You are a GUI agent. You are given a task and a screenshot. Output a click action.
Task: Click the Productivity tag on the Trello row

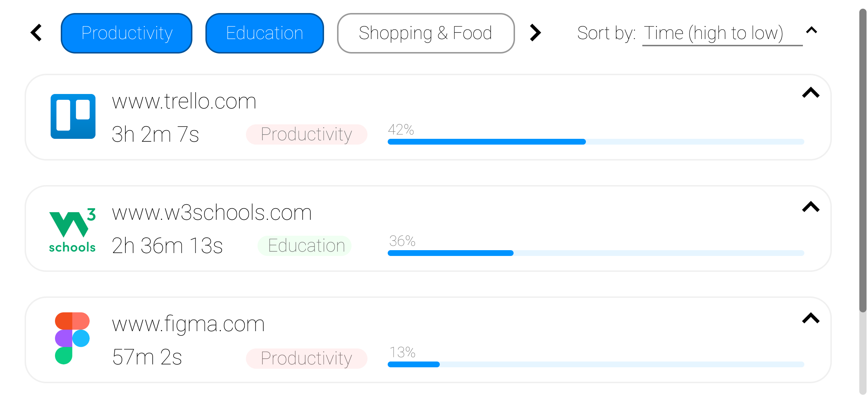(306, 134)
